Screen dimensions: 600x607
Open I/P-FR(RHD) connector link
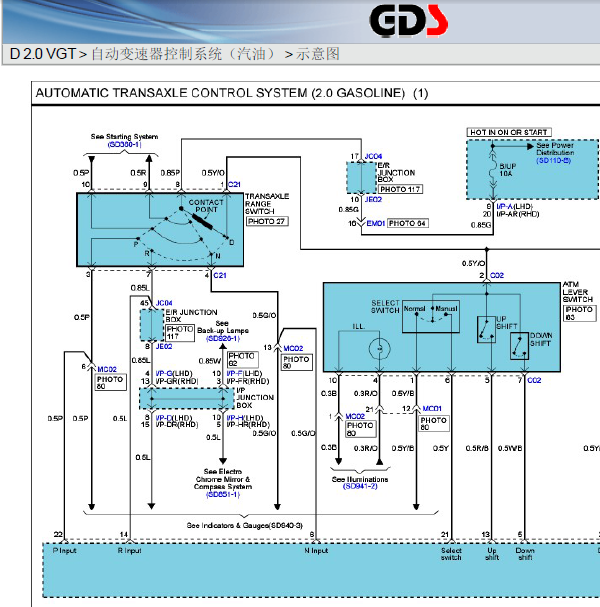pos(247,381)
